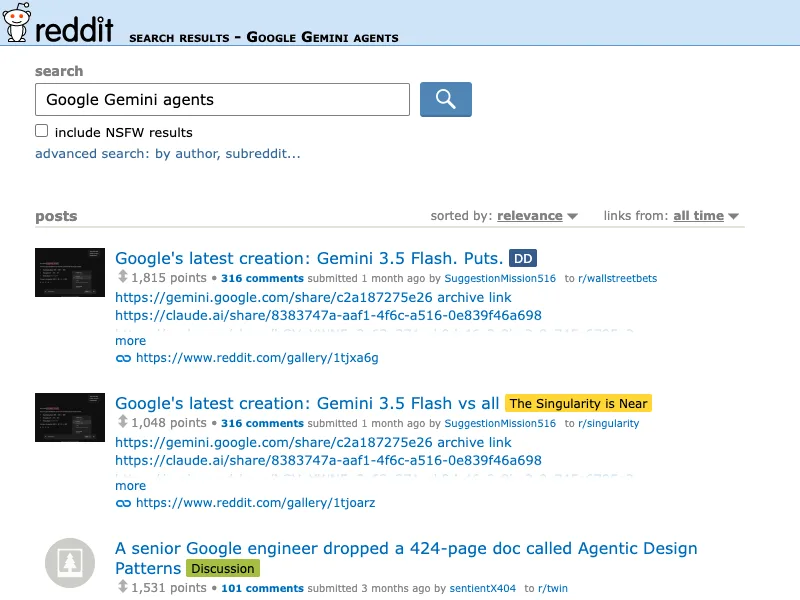The height and width of the screenshot is (600, 800).
Task: Open reddit.com/gallery/1tjxa6g link
Action: point(257,358)
